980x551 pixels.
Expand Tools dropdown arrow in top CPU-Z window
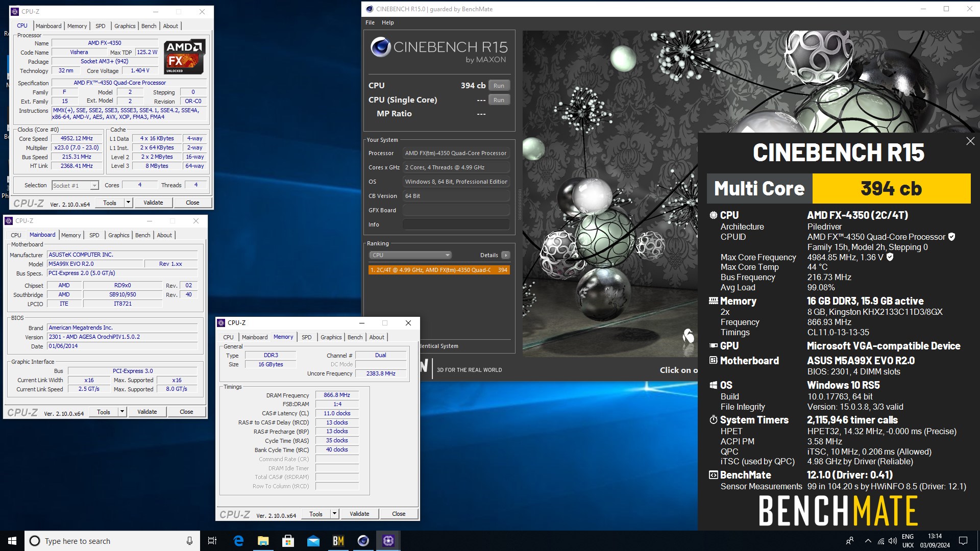(129, 203)
